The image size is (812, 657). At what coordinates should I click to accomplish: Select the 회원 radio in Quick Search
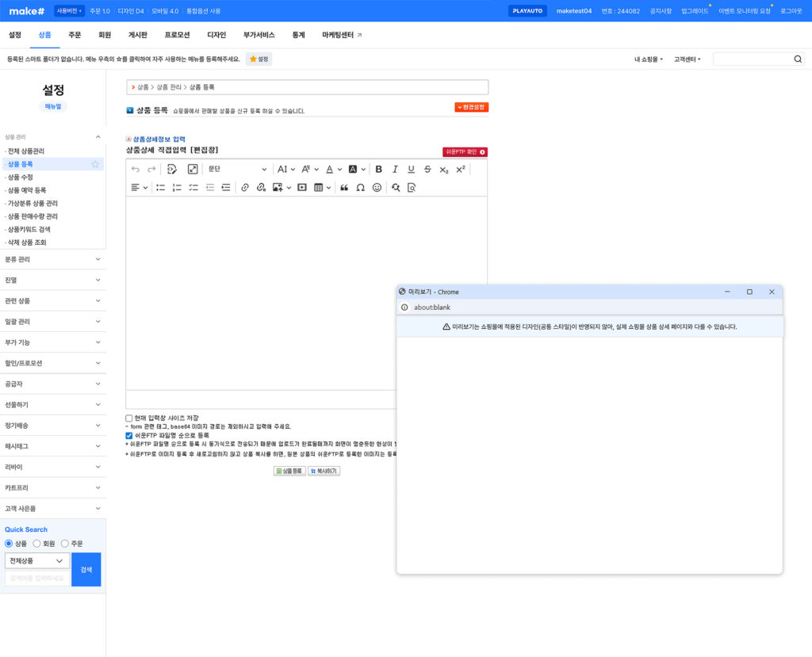36,544
